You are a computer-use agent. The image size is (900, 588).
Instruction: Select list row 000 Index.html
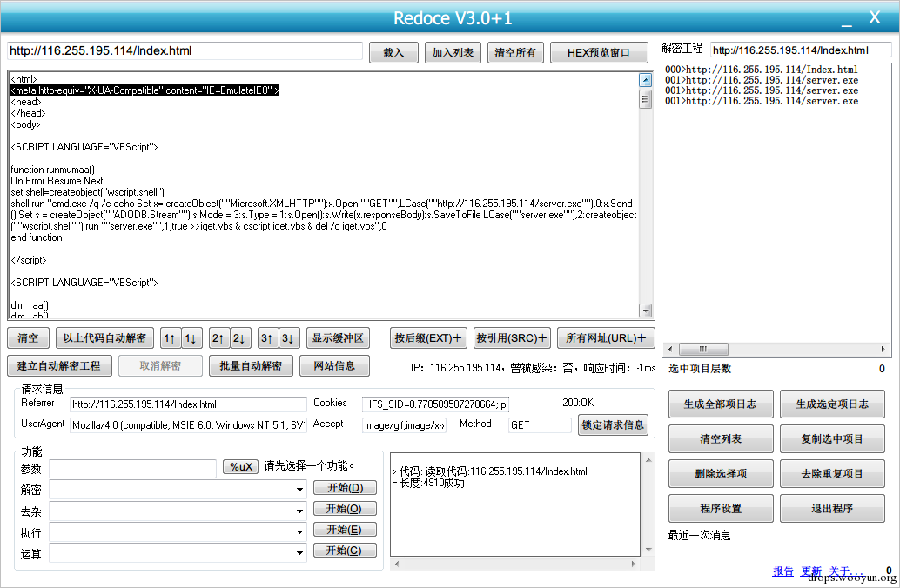coord(761,70)
